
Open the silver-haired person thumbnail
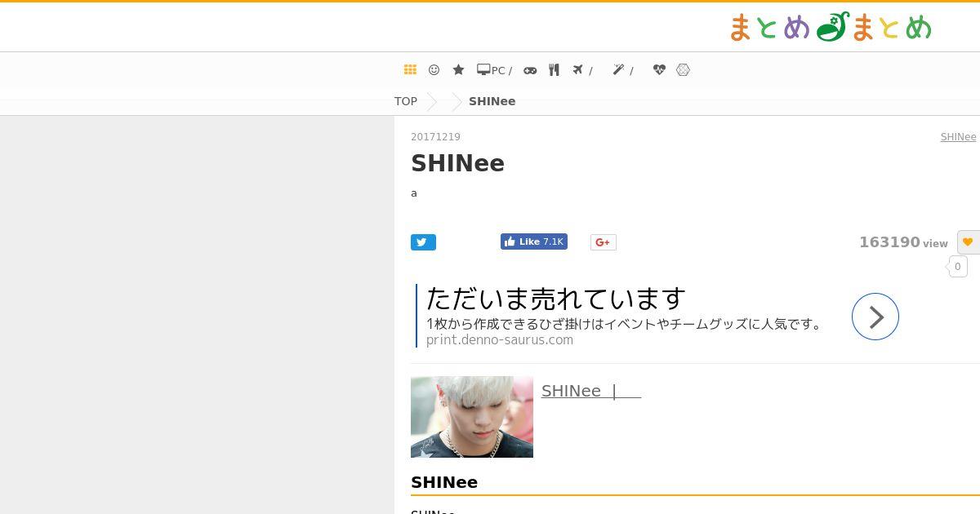(x=472, y=417)
